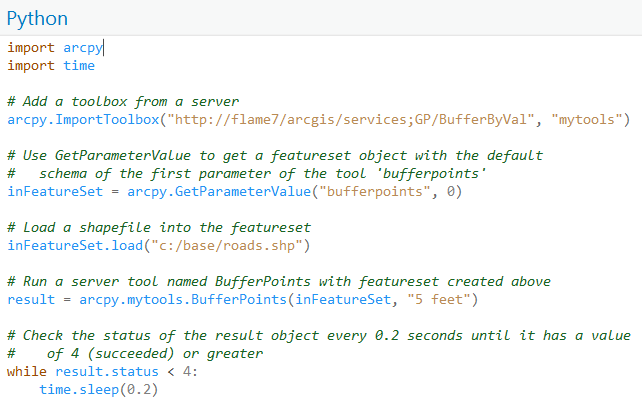This screenshot has width=642, height=403.
Task: Click the inFeatureSet.load method call
Action: pyautogui.click(x=68, y=245)
